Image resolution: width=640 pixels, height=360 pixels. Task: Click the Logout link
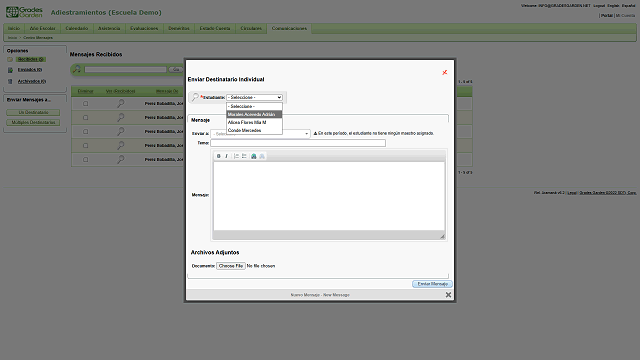click(599, 6)
